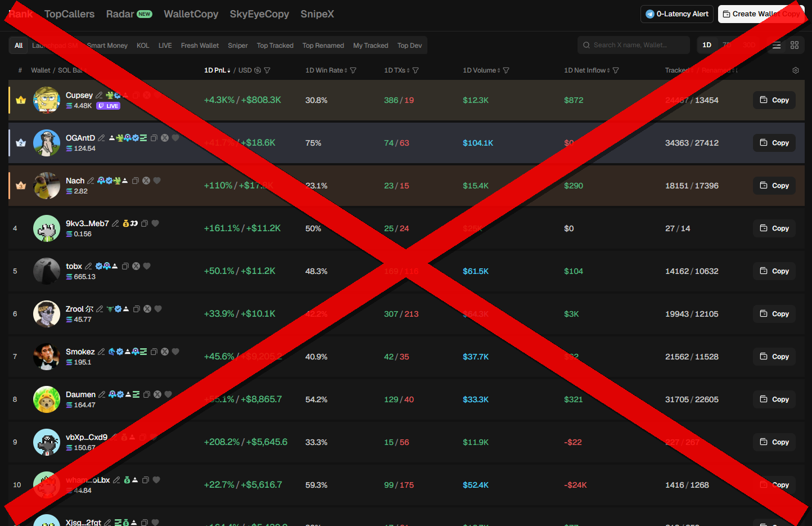Sort by 1D TXs arrows
Image resolution: width=812 pixels, height=526 pixels.
408,70
